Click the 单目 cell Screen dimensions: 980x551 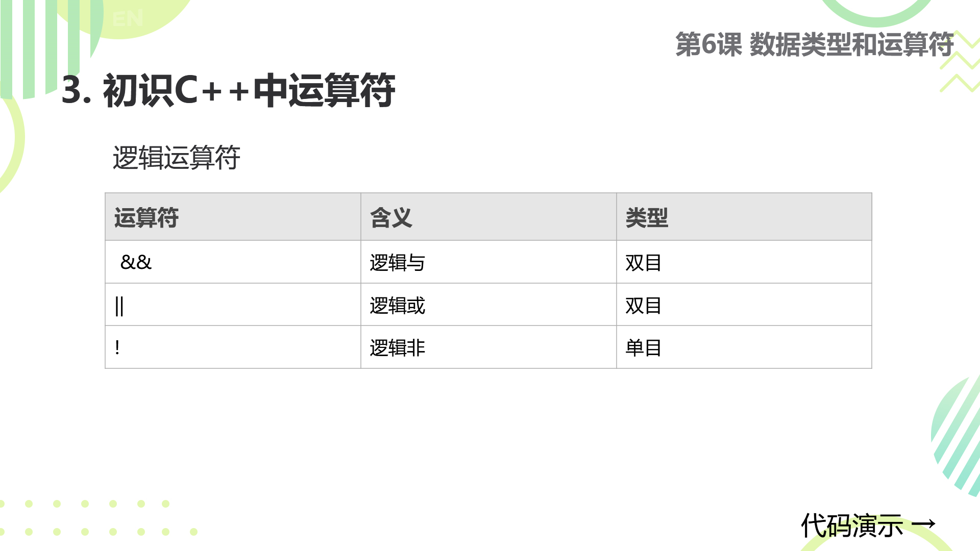[x=744, y=347]
